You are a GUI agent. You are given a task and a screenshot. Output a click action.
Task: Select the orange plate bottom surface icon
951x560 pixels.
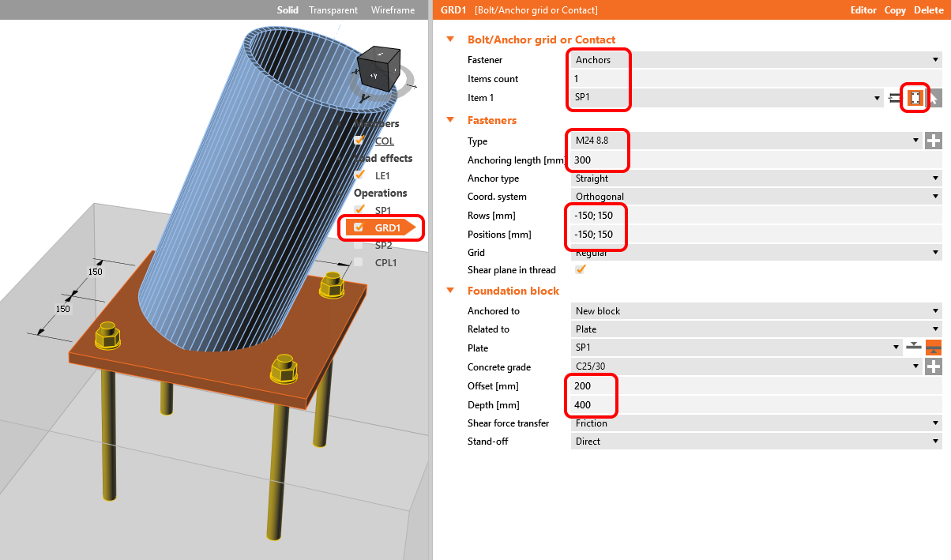coord(933,348)
